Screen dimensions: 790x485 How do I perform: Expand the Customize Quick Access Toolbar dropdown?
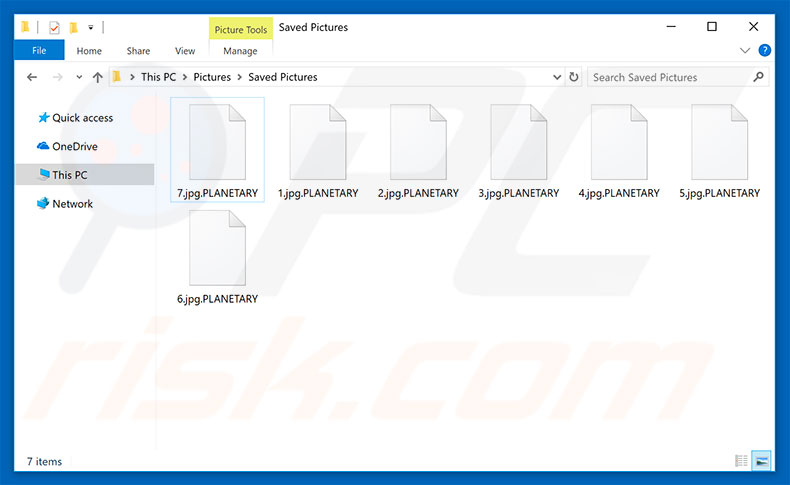coord(91,27)
